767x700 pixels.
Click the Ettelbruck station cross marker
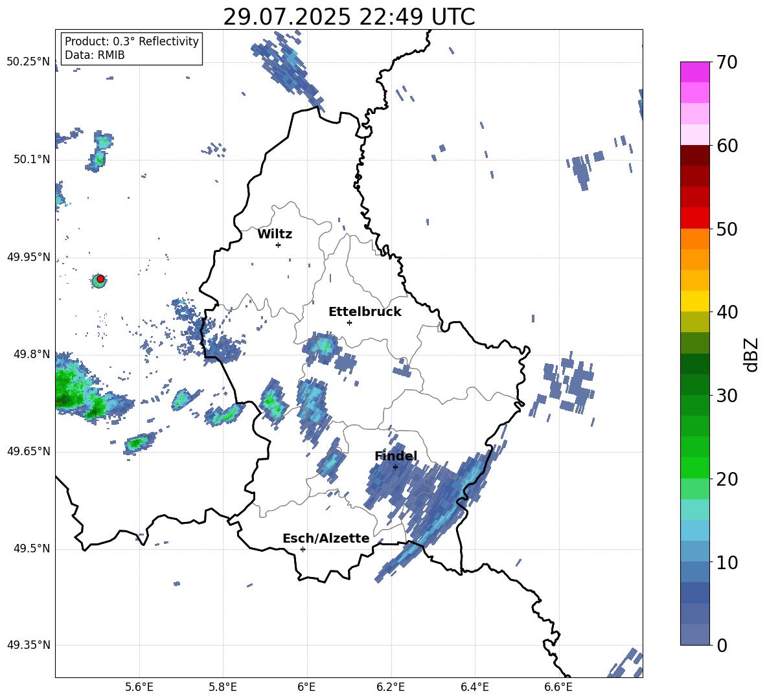tap(349, 322)
